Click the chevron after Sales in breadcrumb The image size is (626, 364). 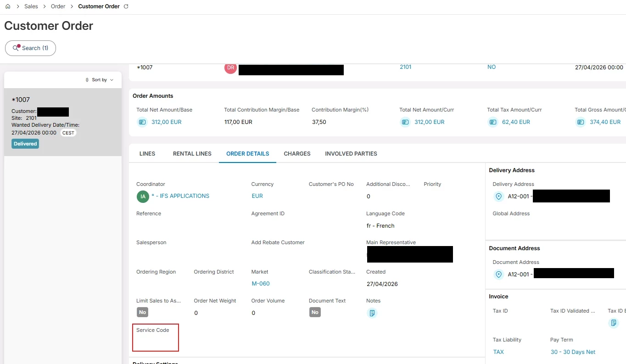tap(45, 7)
